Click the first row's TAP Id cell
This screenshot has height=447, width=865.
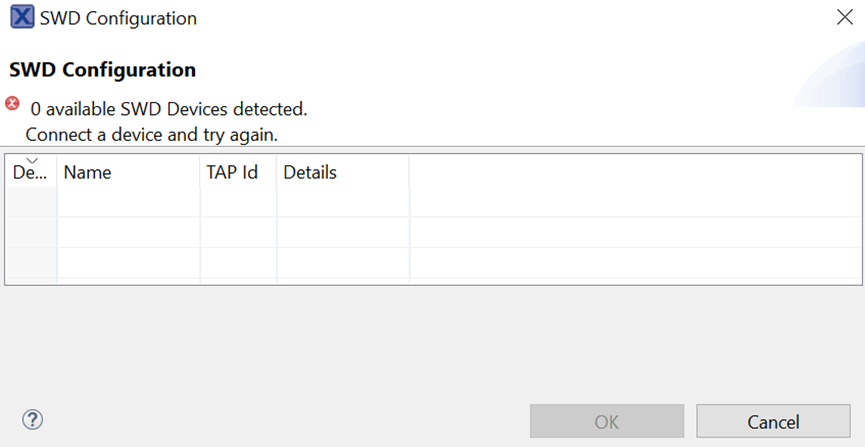(x=238, y=202)
